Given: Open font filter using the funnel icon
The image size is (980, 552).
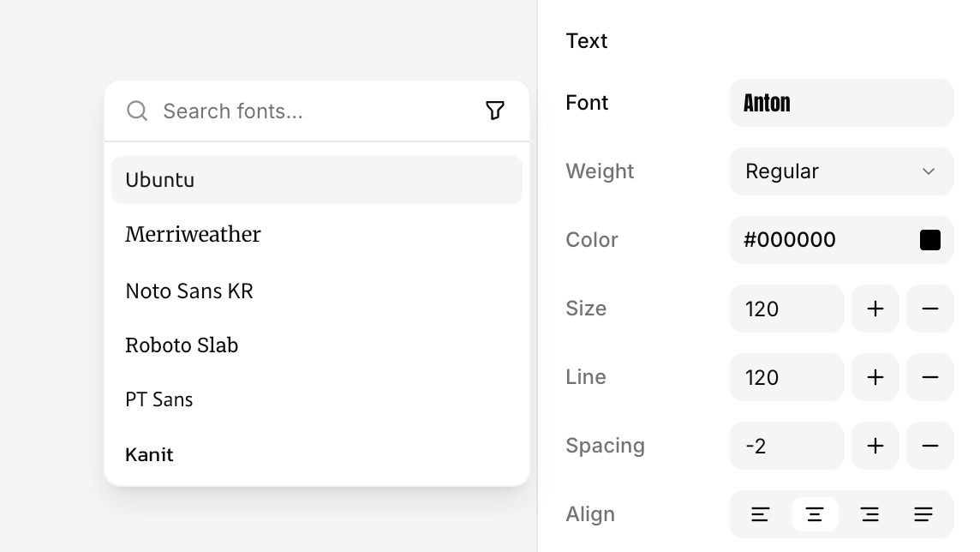Looking at the screenshot, I should point(494,111).
